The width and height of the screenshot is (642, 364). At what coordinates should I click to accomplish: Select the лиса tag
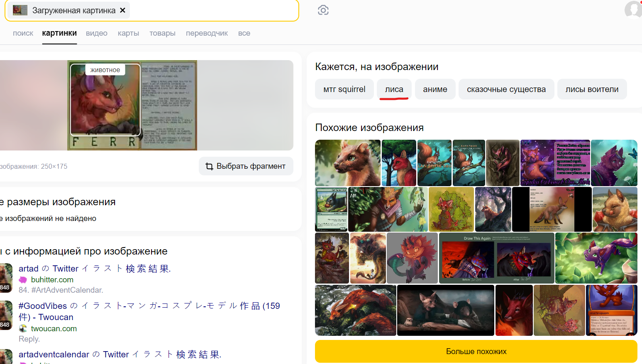pos(394,89)
